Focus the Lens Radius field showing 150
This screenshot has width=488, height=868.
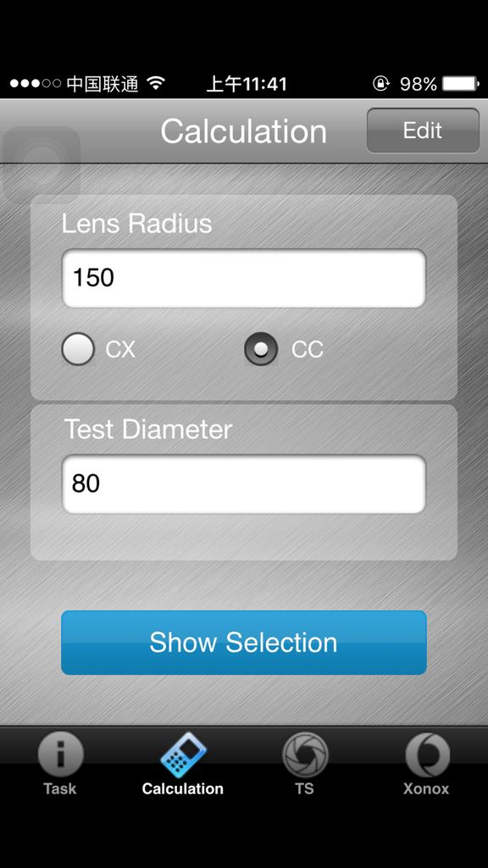click(x=244, y=278)
